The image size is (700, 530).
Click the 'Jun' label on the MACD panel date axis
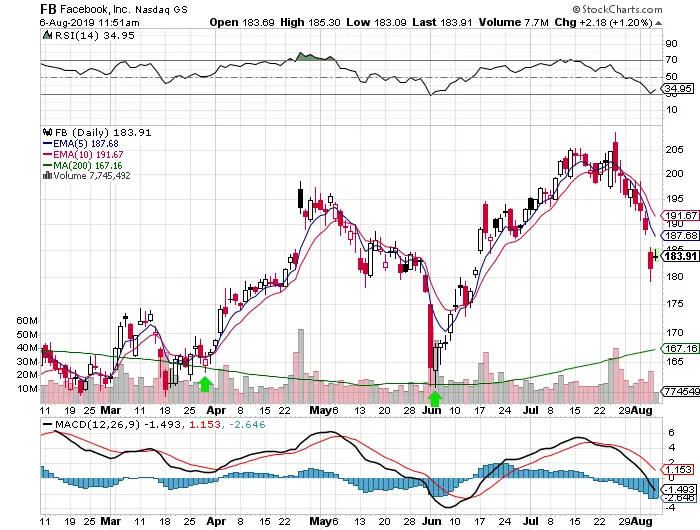tap(431, 521)
